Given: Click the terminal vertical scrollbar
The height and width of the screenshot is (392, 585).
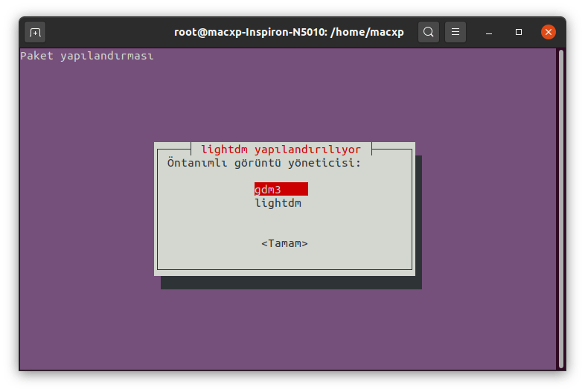Looking at the screenshot, I should pos(561,209).
